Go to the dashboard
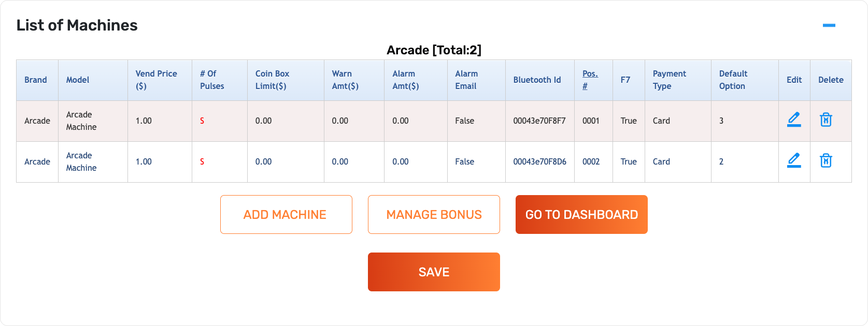The height and width of the screenshot is (326, 868). (x=581, y=214)
